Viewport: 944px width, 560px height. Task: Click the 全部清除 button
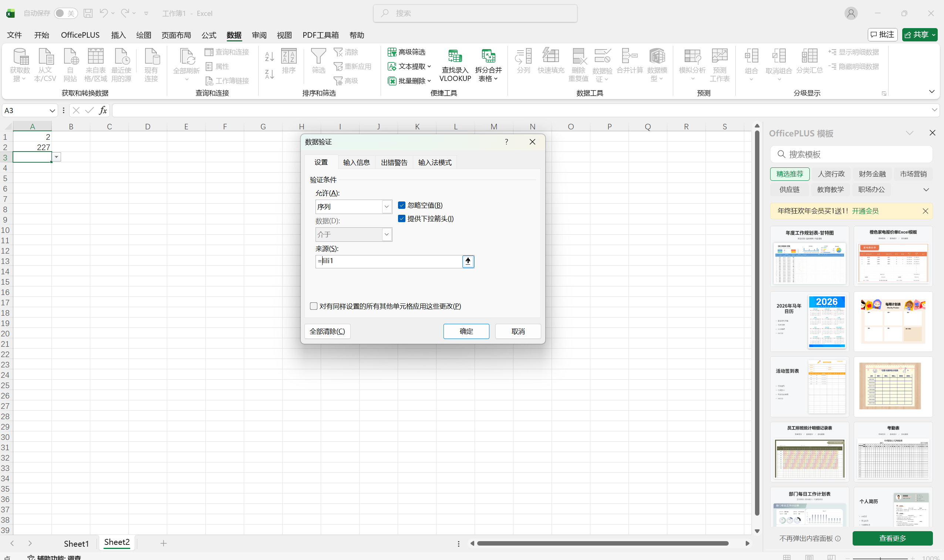click(327, 331)
